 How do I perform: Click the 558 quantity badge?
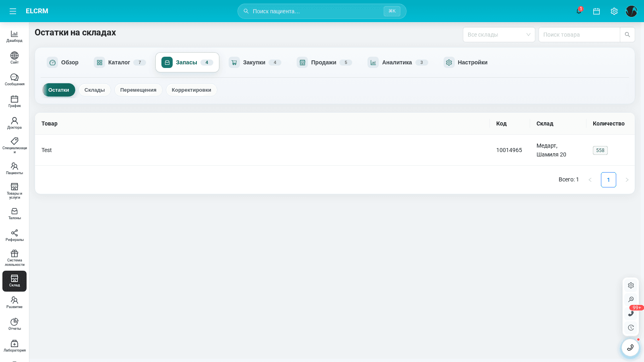click(600, 150)
